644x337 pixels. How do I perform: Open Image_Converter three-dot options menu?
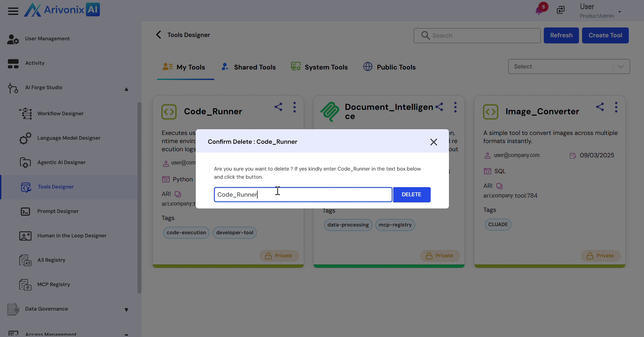[616, 107]
